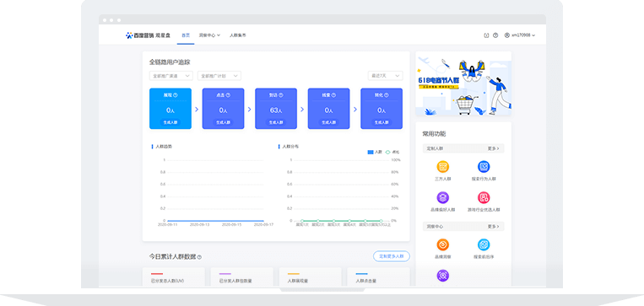Click 更多 link in 定制人群 section
Image resolution: width=644 pixels, height=306 pixels.
(493, 148)
